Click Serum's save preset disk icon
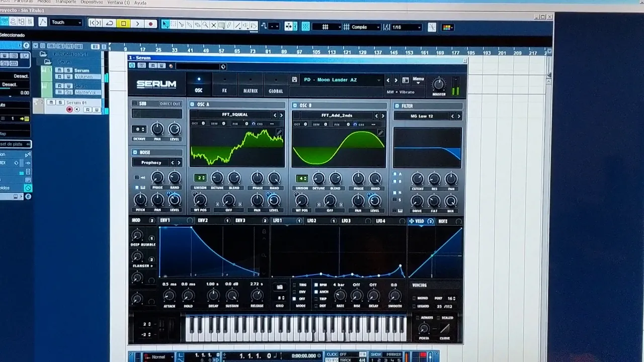Viewport: 644px width, 362px height. tap(295, 79)
